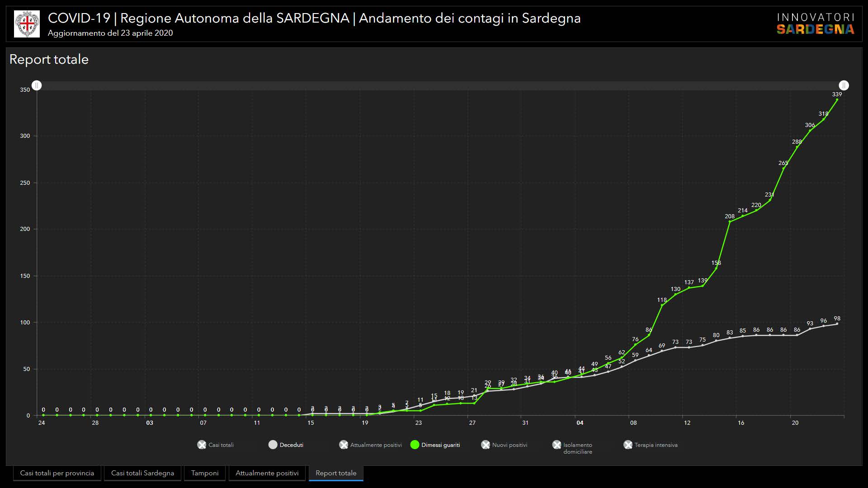Image resolution: width=868 pixels, height=488 pixels.
Task: Switch to the Casi totali Sardegna tab
Action: click(142, 473)
